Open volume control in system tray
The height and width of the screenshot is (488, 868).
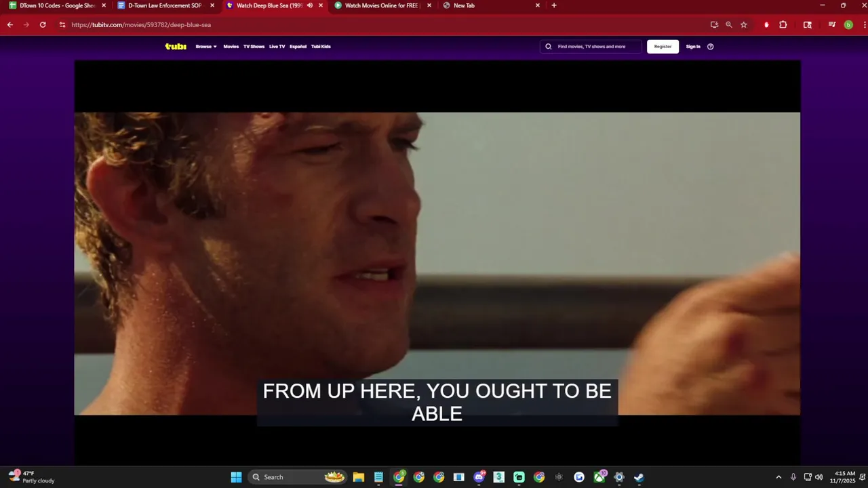[x=819, y=477]
